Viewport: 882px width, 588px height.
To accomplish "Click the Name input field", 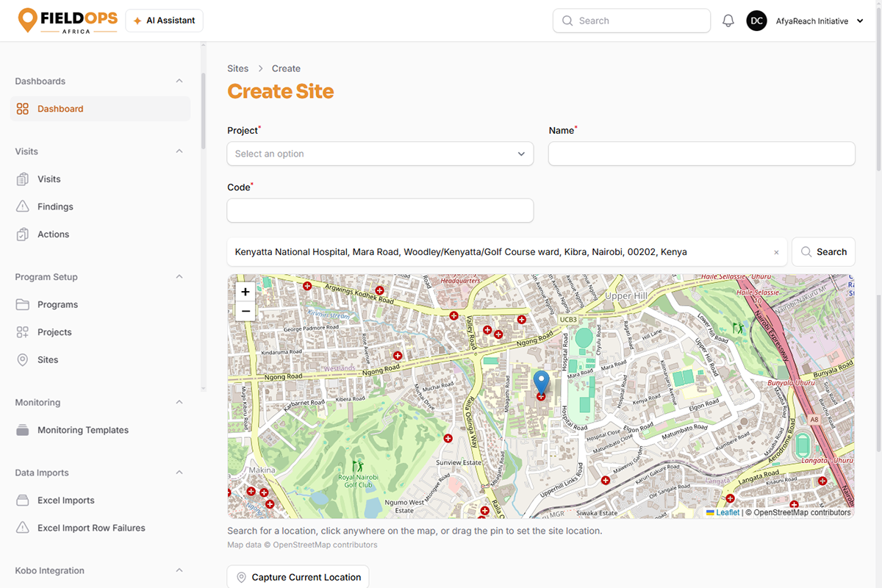I will click(x=702, y=154).
